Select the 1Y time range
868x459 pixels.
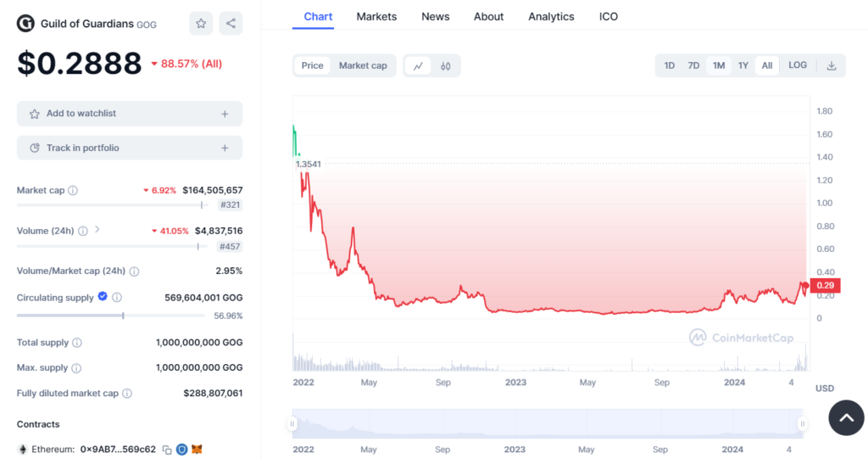743,66
